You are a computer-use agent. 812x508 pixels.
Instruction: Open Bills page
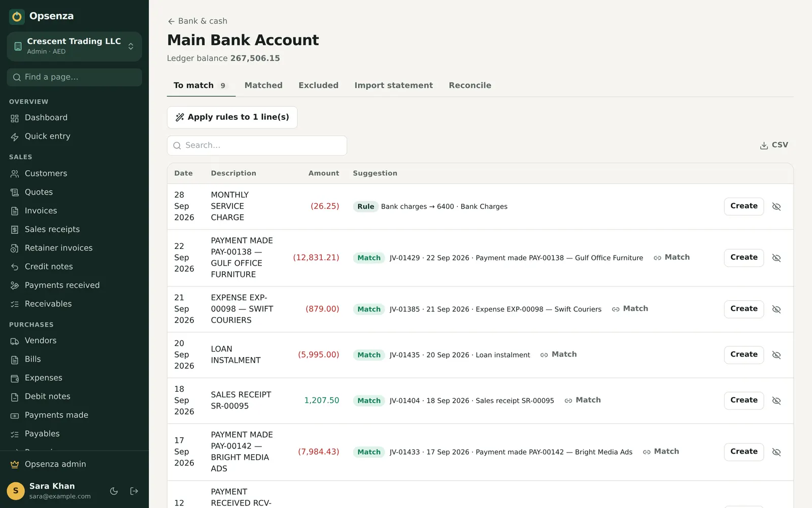pyautogui.click(x=74, y=360)
